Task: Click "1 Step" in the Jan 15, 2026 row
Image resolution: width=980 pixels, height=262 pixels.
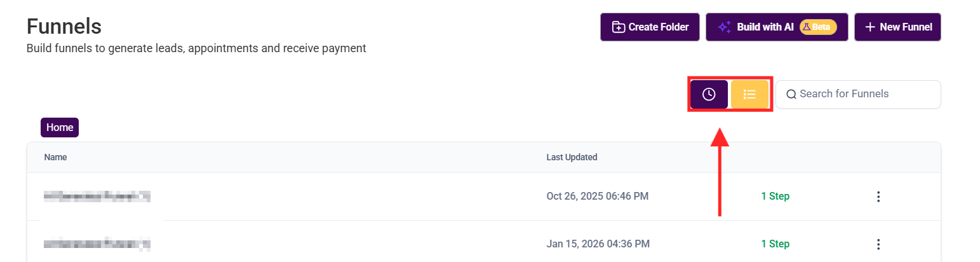Action: tap(775, 244)
